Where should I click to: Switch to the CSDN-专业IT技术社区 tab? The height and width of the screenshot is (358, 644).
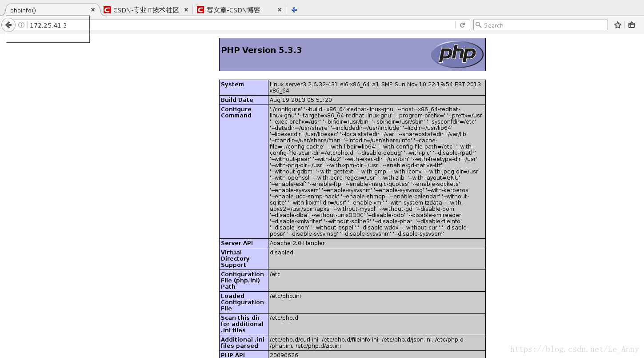[146, 10]
